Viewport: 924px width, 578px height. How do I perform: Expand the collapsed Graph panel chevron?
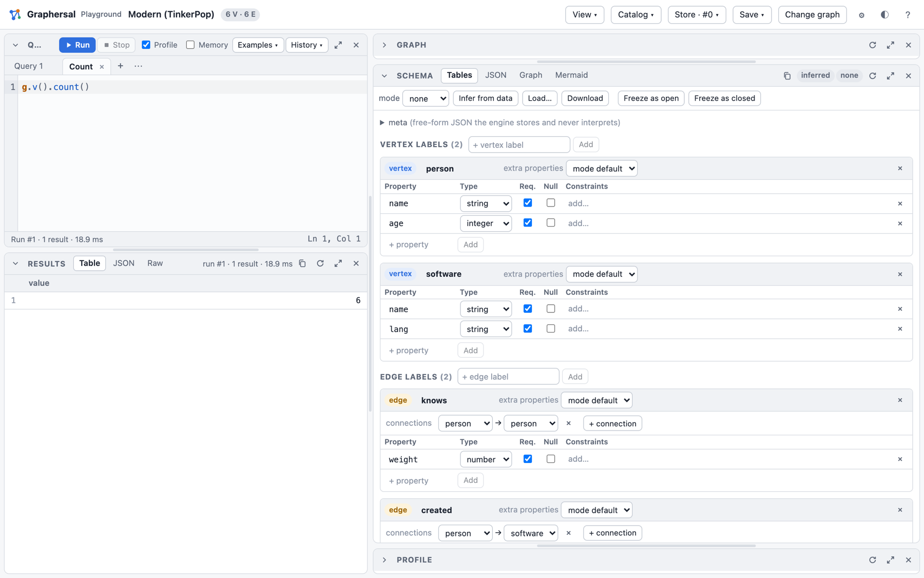pos(384,45)
